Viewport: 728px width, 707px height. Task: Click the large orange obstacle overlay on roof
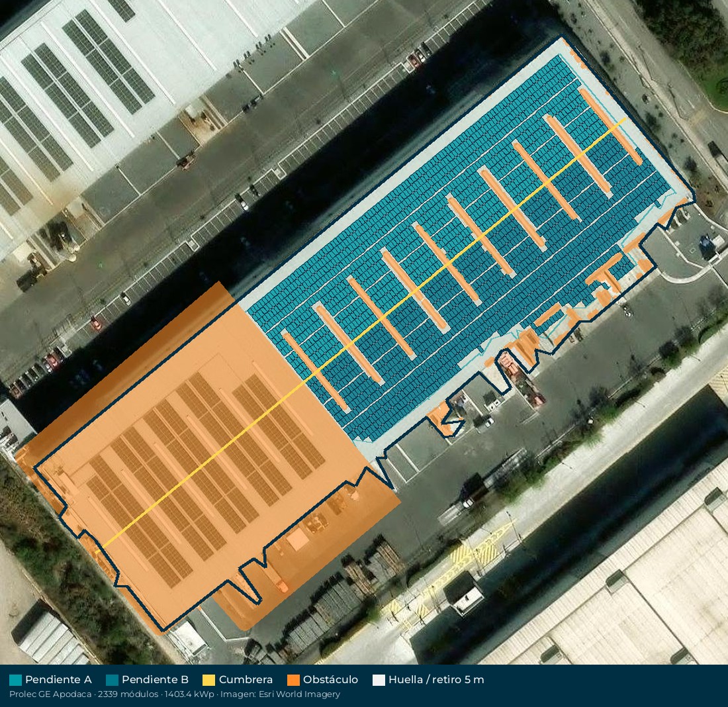tap(209, 455)
